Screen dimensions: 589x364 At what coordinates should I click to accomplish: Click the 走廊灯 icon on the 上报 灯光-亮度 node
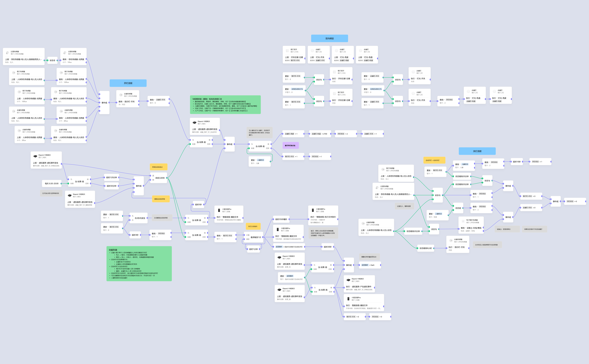pos(336,51)
